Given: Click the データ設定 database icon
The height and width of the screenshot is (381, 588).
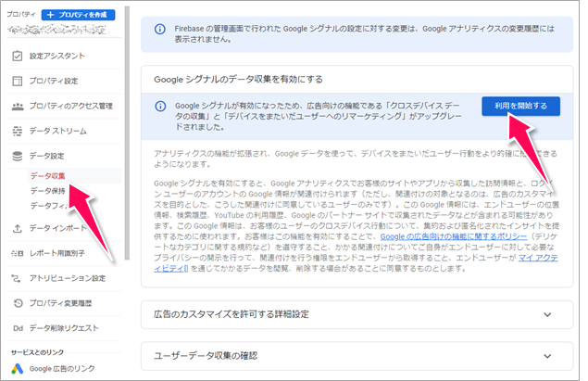Looking at the screenshot, I should pos(16,157).
